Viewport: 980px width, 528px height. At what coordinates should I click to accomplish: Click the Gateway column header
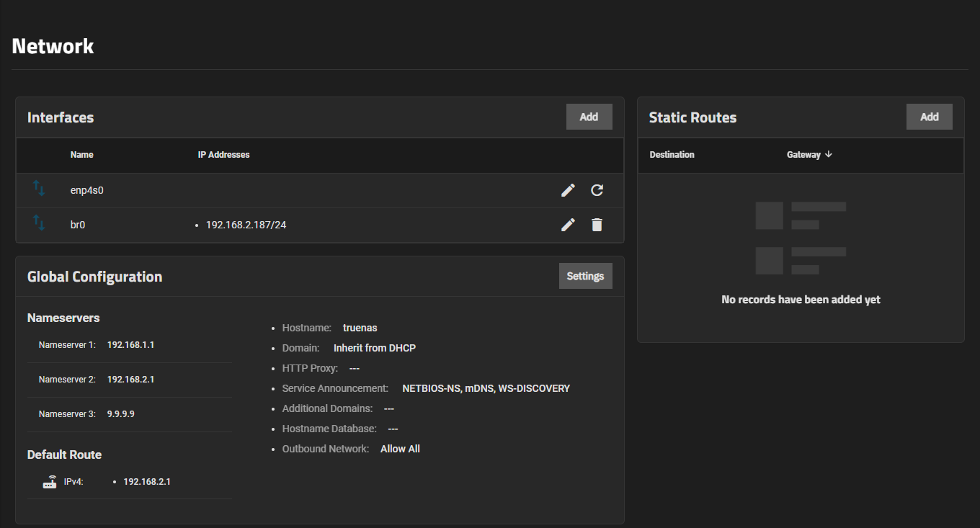click(803, 155)
